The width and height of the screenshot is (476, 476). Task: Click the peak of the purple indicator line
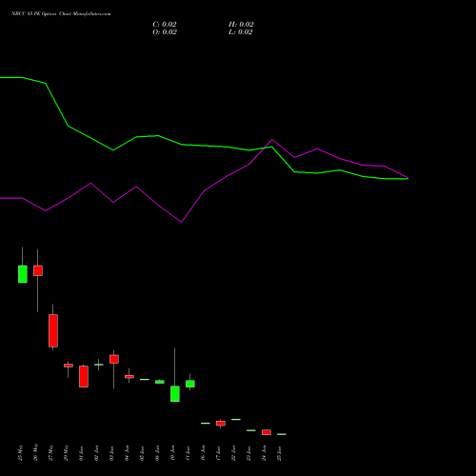click(272, 140)
